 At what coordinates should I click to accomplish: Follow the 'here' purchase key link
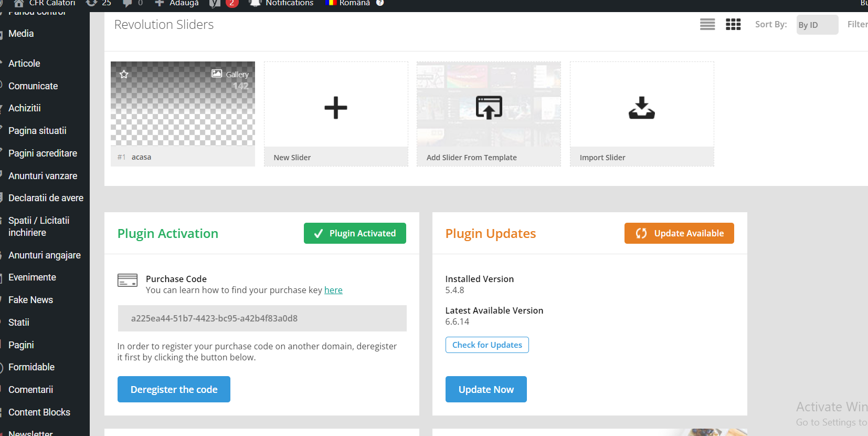(x=333, y=290)
